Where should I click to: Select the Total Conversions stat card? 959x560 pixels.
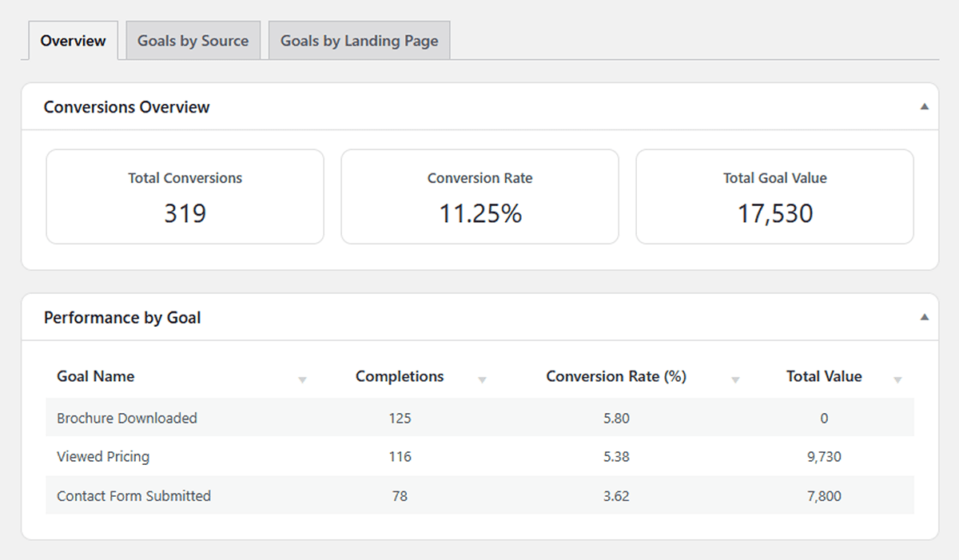point(185,196)
